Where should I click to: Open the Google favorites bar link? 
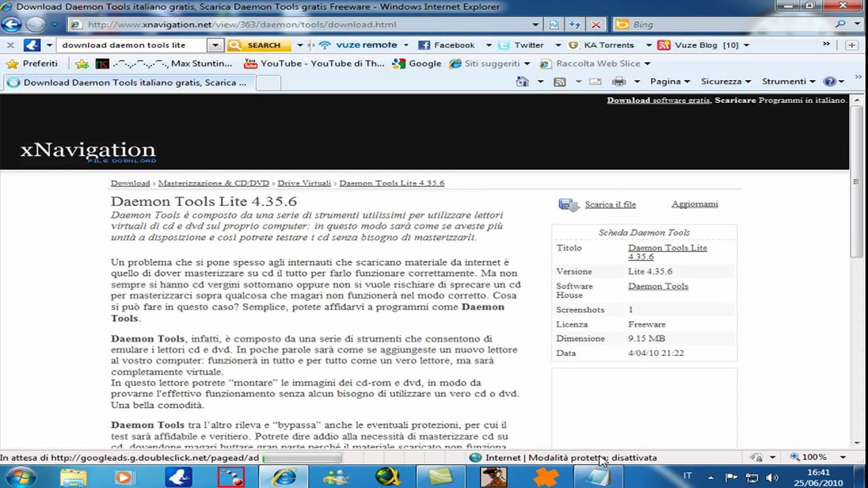(417, 64)
